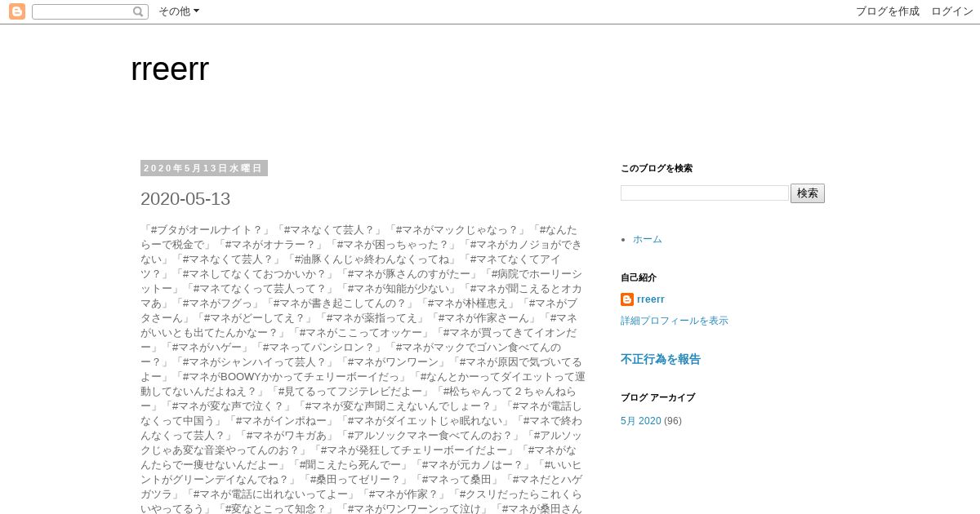The height and width of the screenshot is (514, 980).
Task: Click the Blogger profile icon beside rreerr
Action: tap(627, 299)
